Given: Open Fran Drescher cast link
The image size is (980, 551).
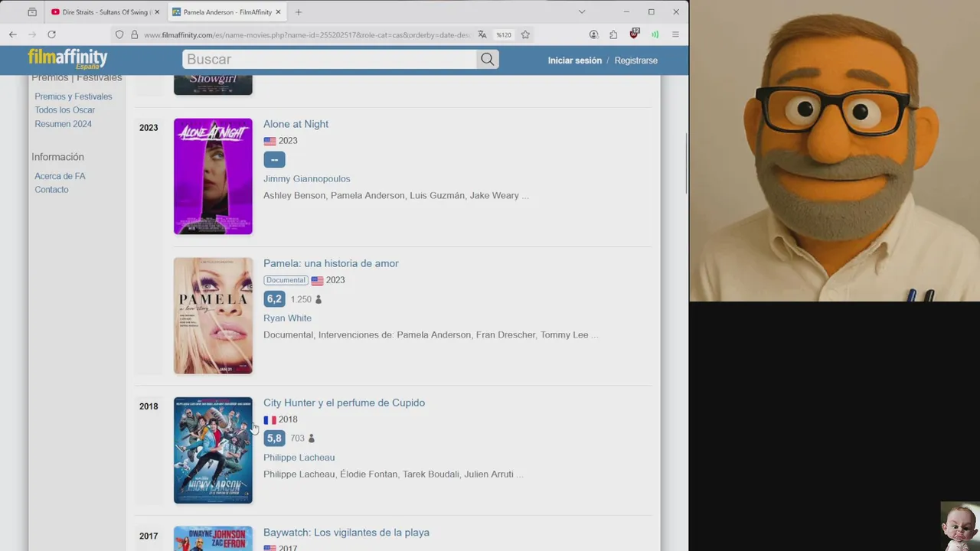Looking at the screenshot, I should pos(506,335).
